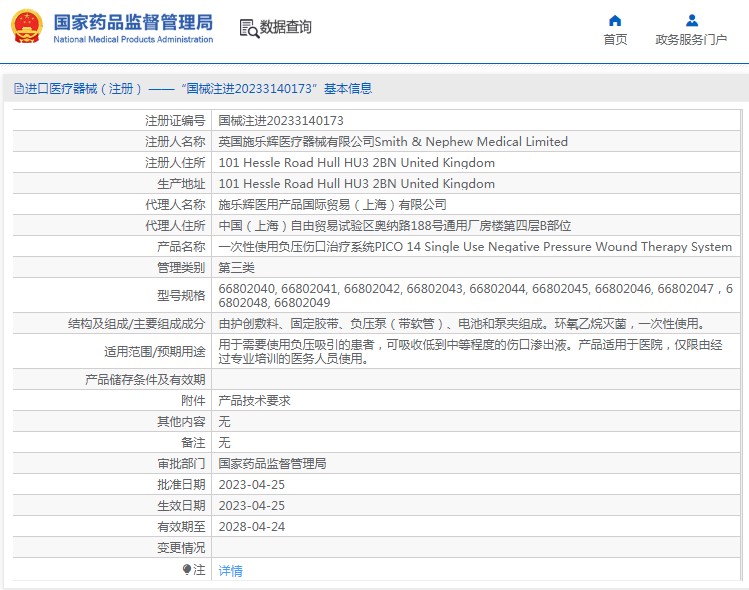Viewport: 749px width, 590px height.
Task: Click National Medical Products Administration subtitle
Action: click(x=133, y=40)
